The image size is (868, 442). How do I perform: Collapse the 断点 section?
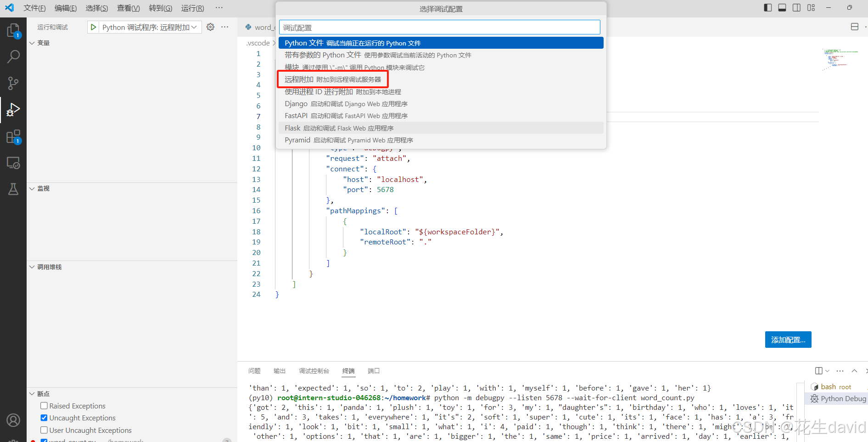pos(32,394)
